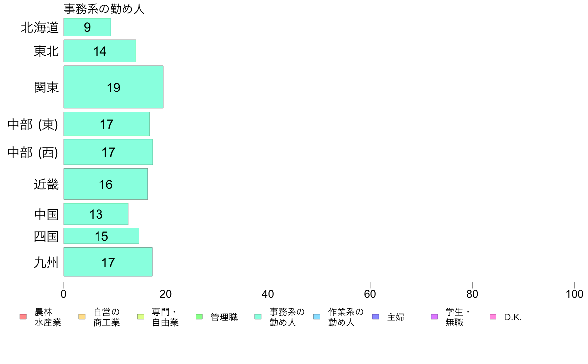Screen dimensions: 588x364
Task: Click the blue 主婦 legend swatch
Action: (376, 317)
